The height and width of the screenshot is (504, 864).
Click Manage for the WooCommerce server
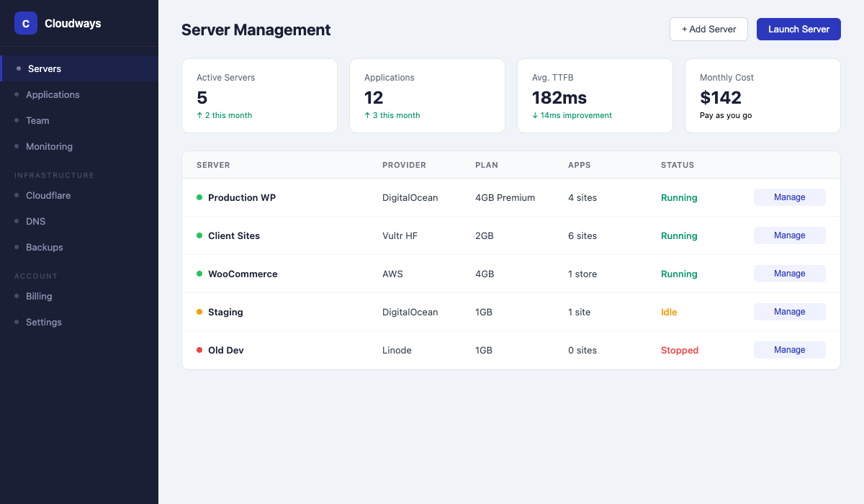789,273
